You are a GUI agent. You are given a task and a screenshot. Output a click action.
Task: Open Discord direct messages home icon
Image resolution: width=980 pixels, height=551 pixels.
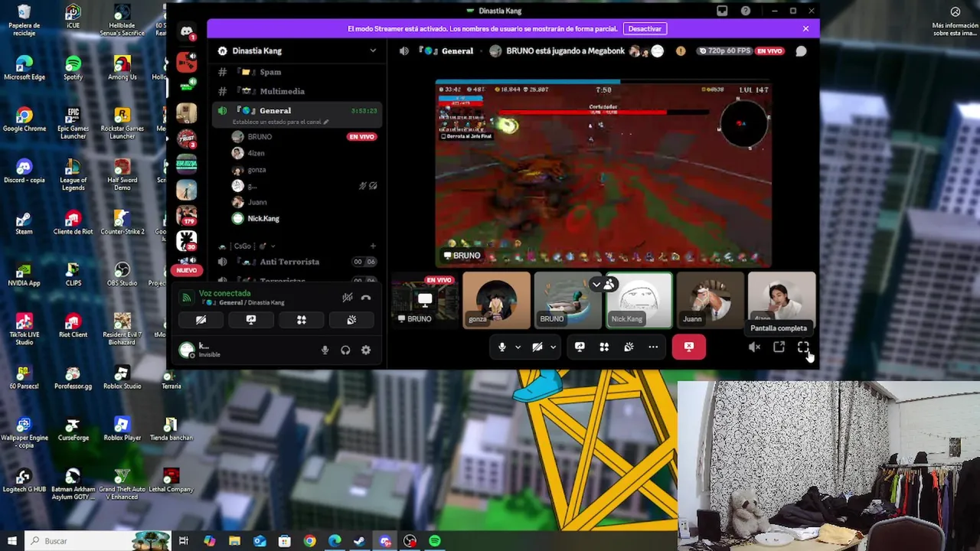187,32
